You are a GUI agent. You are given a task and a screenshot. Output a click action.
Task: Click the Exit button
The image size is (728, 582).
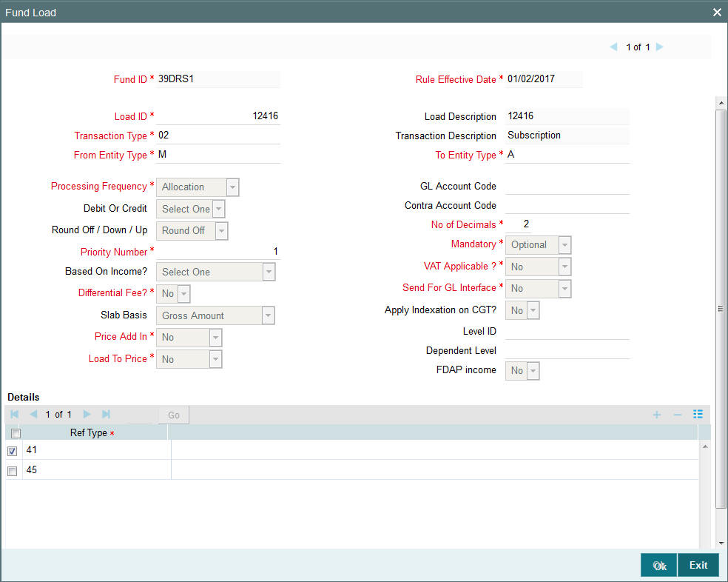pyautogui.click(x=698, y=565)
